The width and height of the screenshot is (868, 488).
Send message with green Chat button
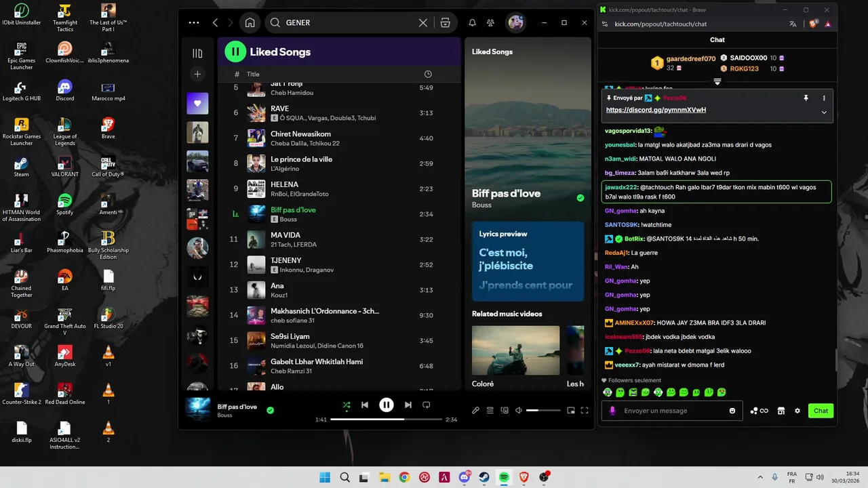click(x=821, y=411)
